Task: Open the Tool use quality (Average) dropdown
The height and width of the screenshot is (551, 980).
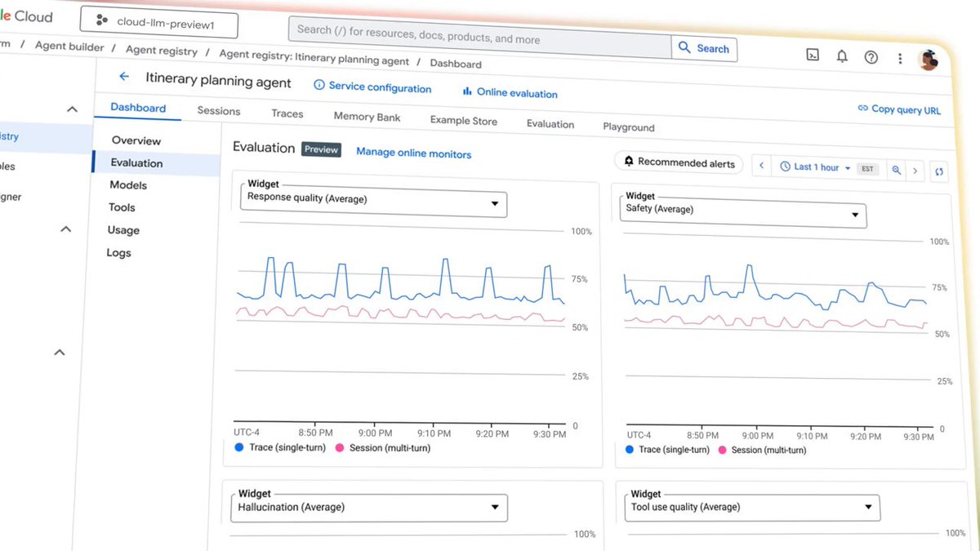Action: pos(752,507)
